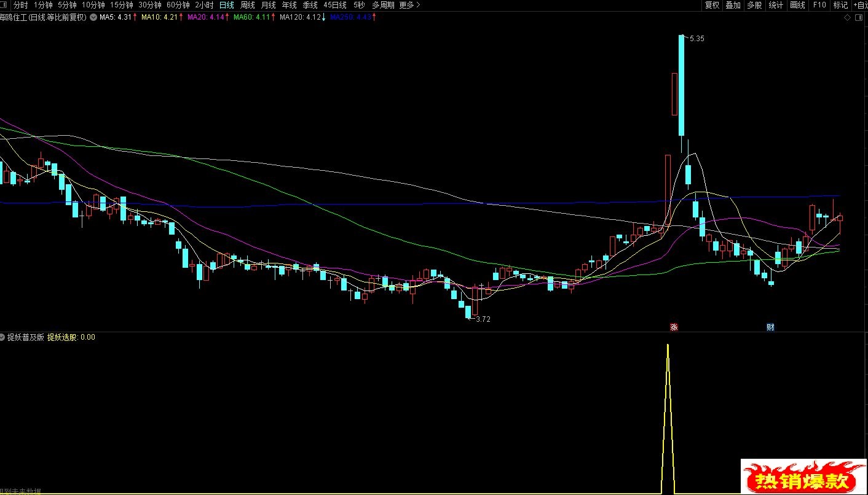Click the 热销爆款 flame banner
The width and height of the screenshot is (868, 495).
coord(803,475)
